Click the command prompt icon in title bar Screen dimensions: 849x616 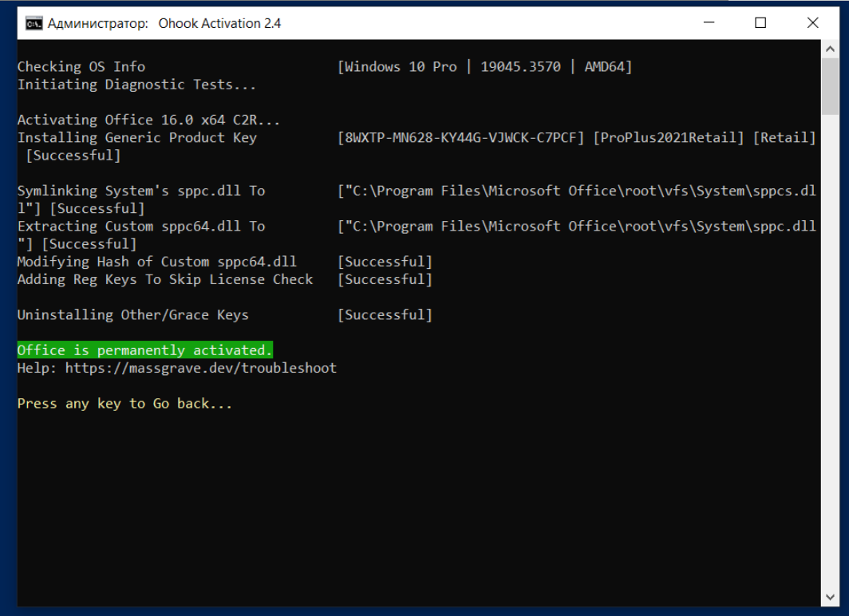(34, 23)
